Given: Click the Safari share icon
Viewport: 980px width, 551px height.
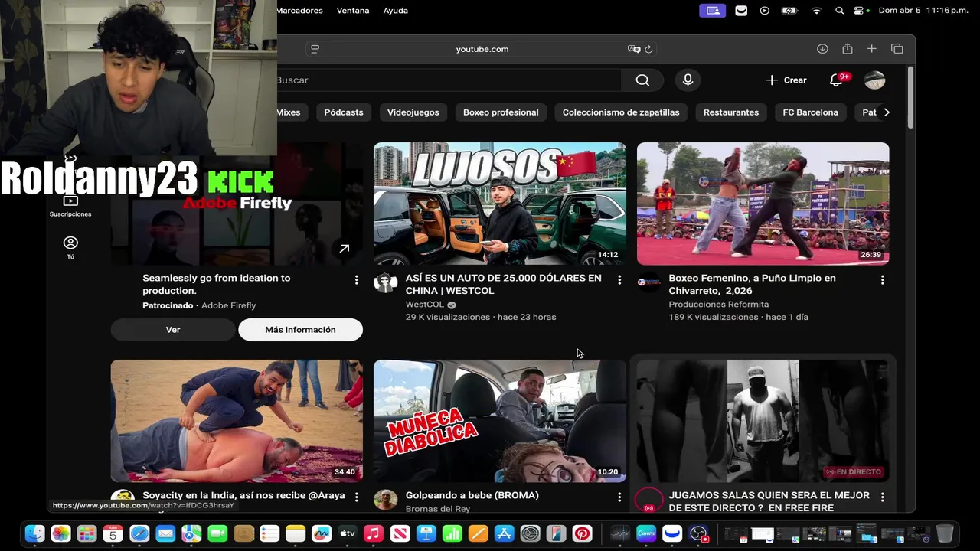Looking at the screenshot, I should (847, 49).
